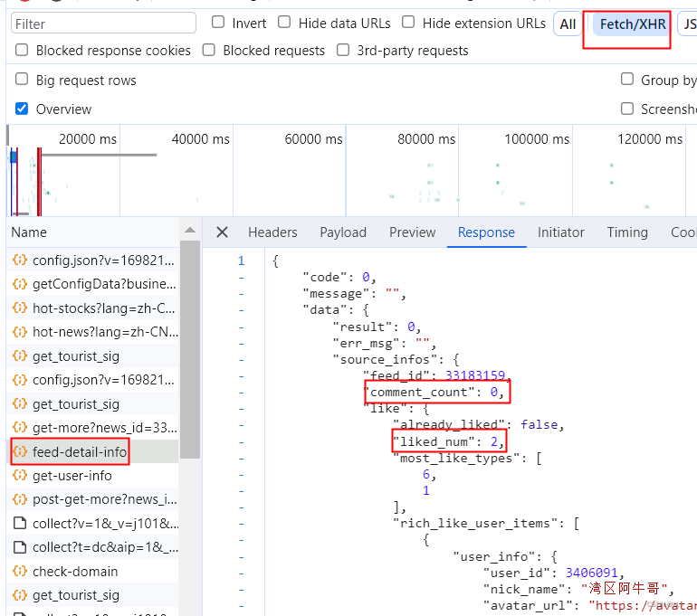Click the Filter input field
The width and height of the screenshot is (697, 616).
coord(103,24)
